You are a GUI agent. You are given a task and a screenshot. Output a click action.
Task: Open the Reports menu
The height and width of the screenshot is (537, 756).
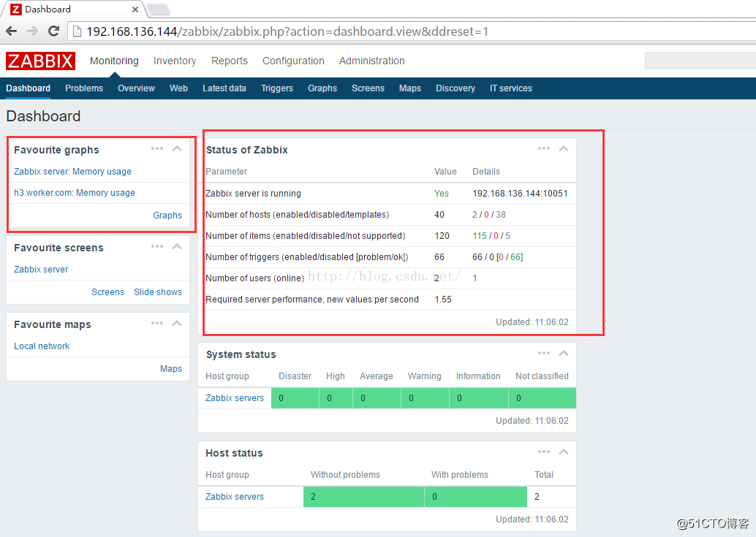[230, 61]
